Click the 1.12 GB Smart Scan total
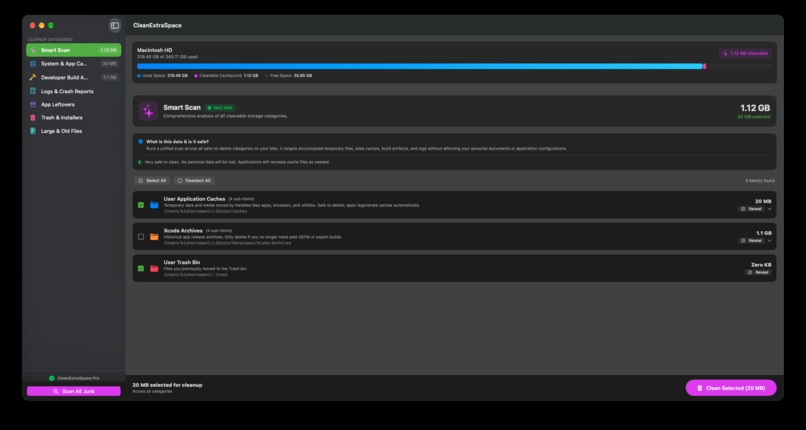The width and height of the screenshot is (806, 430). click(x=755, y=108)
